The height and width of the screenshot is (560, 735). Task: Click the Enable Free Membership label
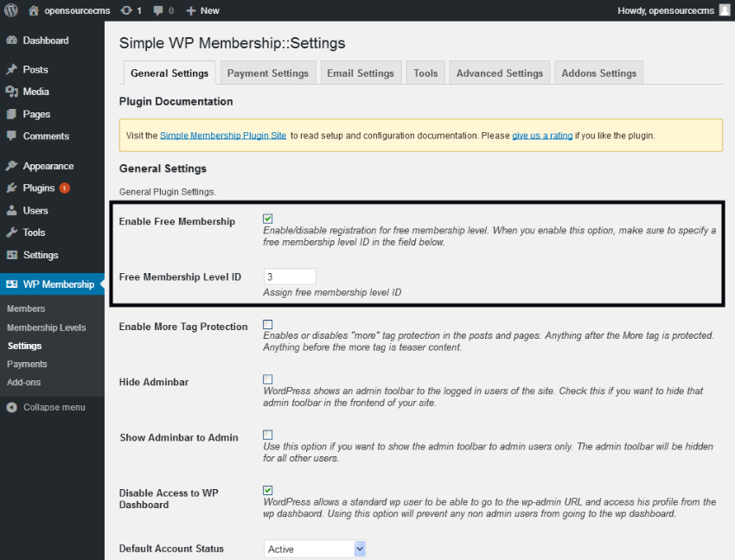pos(177,221)
